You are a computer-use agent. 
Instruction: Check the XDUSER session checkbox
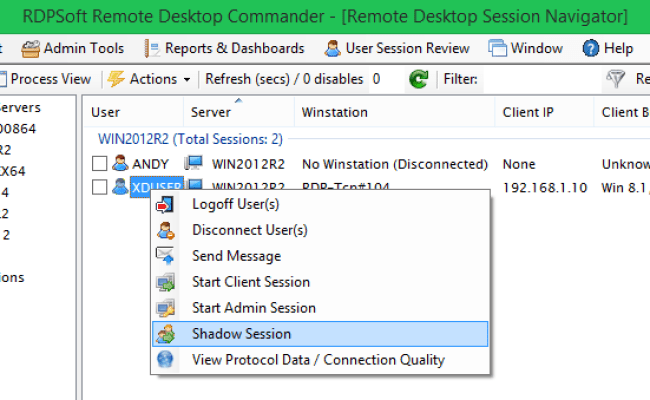[x=99, y=187]
